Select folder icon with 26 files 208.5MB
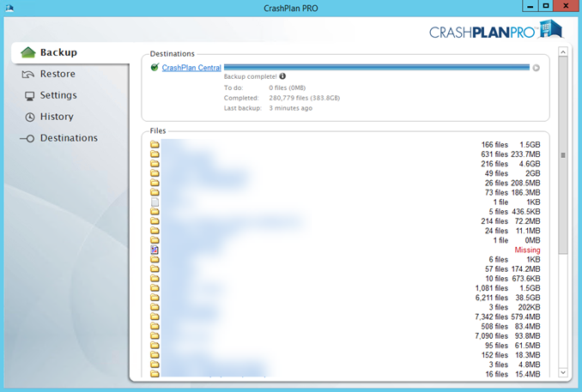 (x=155, y=183)
